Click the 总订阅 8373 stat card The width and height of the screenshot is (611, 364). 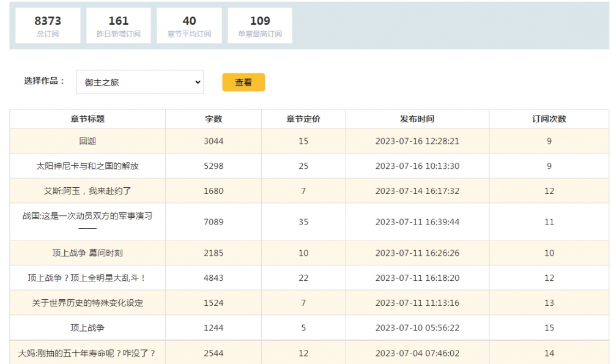click(48, 26)
